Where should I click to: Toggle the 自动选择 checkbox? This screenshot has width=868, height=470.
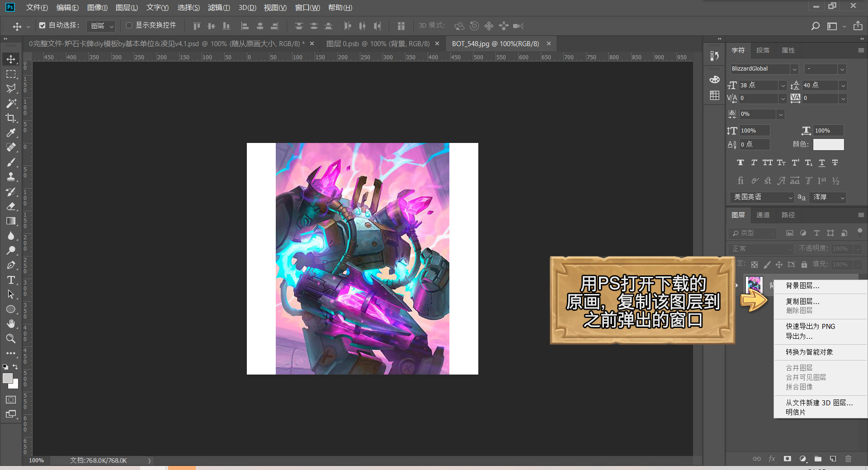pos(42,25)
